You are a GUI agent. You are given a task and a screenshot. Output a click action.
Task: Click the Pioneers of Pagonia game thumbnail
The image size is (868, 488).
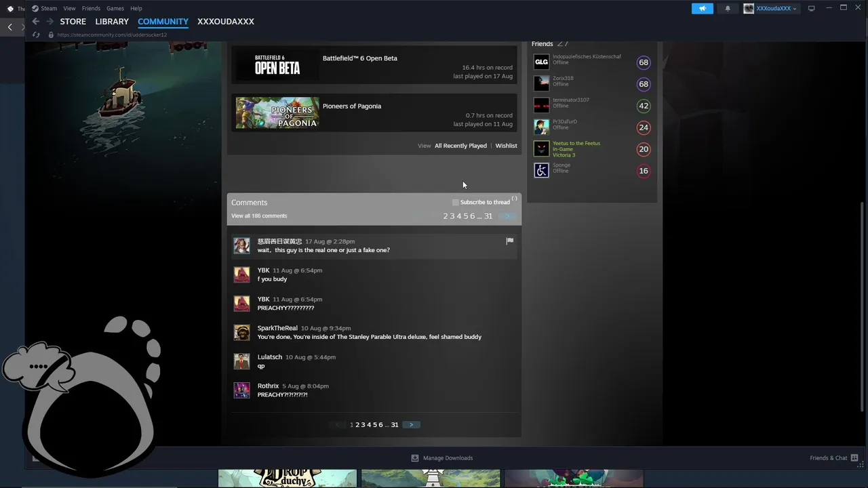[x=277, y=113]
